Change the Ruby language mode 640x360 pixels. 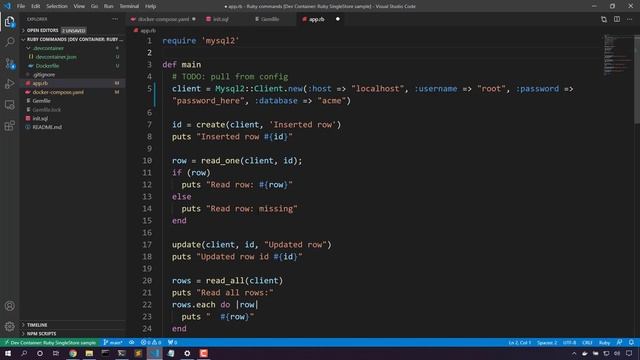(x=604, y=342)
